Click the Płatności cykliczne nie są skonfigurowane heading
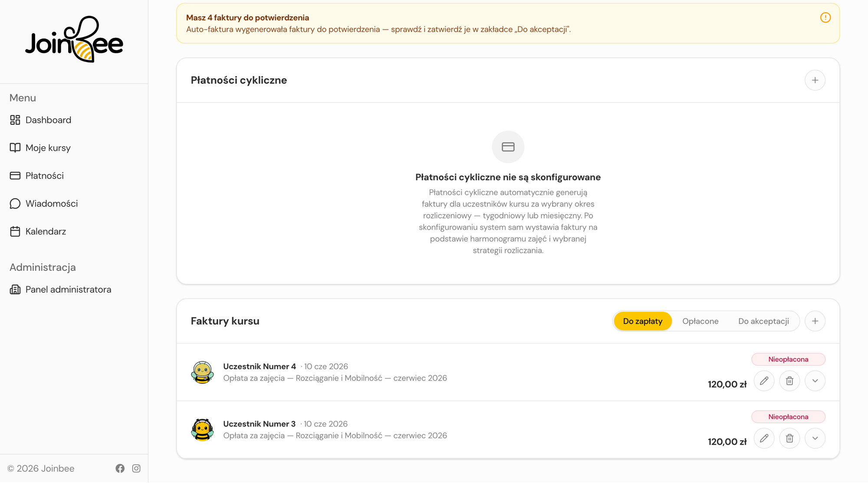 click(508, 177)
